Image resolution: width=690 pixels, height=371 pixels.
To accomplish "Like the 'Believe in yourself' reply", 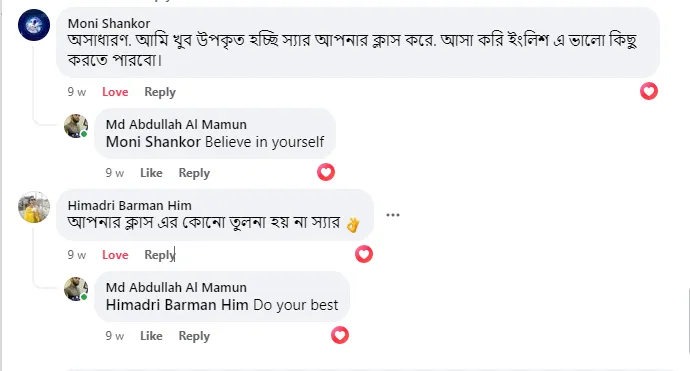I will pyautogui.click(x=151, y=173).
